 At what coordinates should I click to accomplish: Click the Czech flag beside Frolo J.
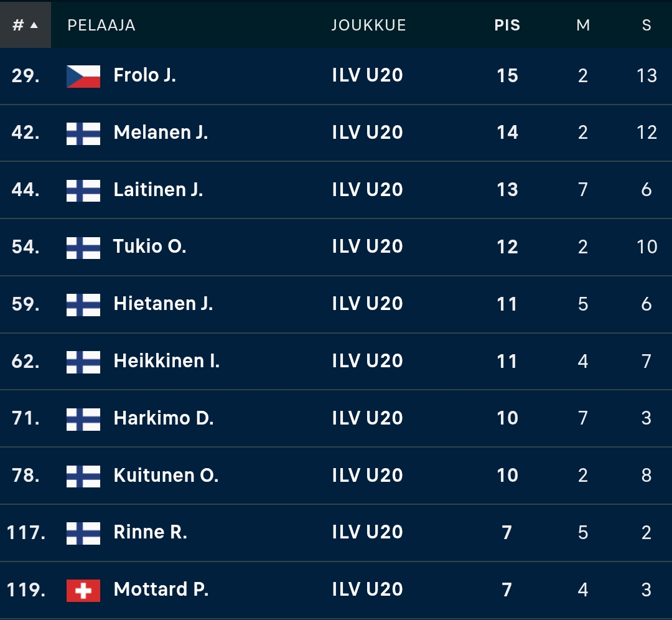pos(83,76)
